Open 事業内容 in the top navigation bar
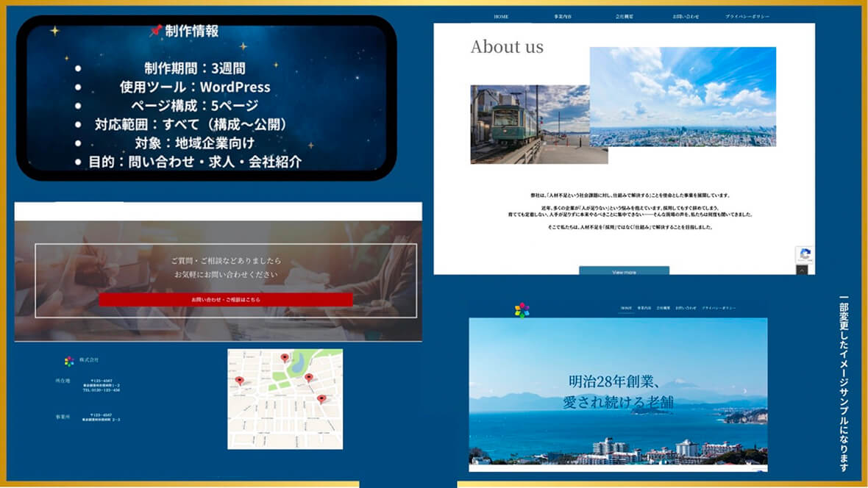The image size is (868, 488). coord(563,16)
